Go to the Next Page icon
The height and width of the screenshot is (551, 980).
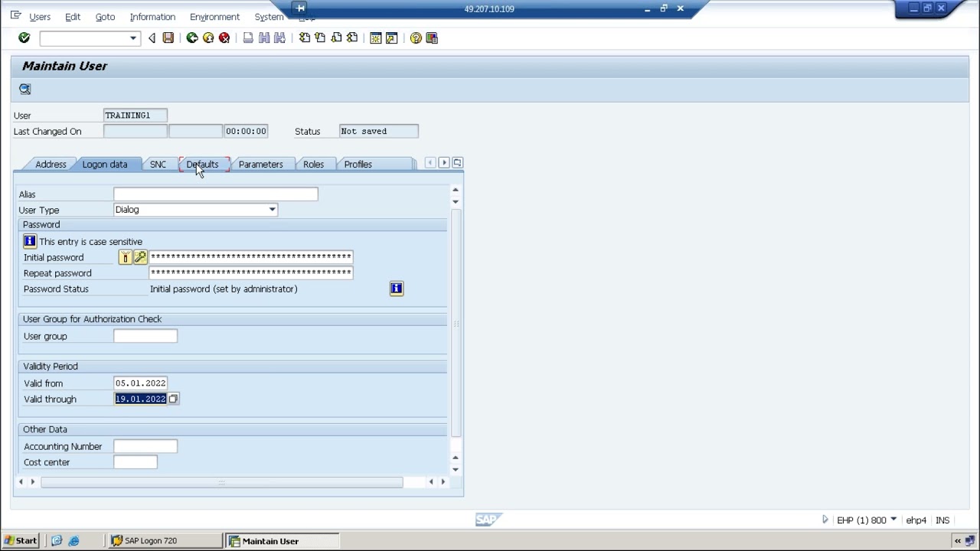pyautogui.click(x=336, y=38)
